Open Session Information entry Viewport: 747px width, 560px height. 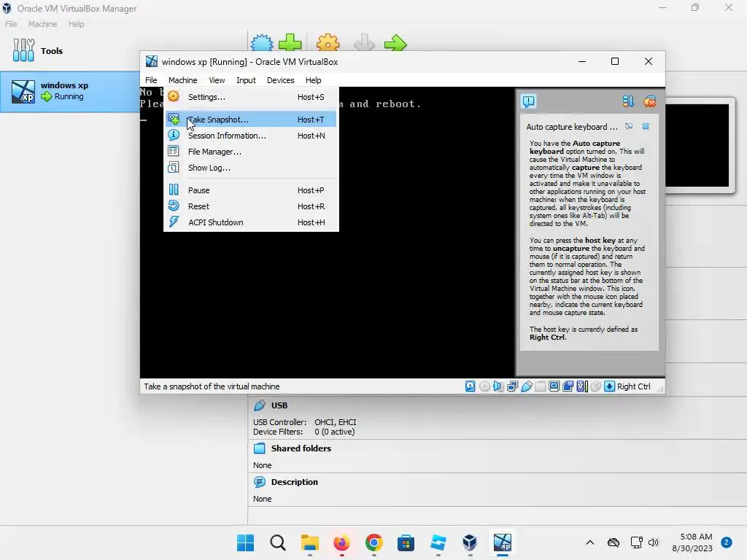coord(251,136)
